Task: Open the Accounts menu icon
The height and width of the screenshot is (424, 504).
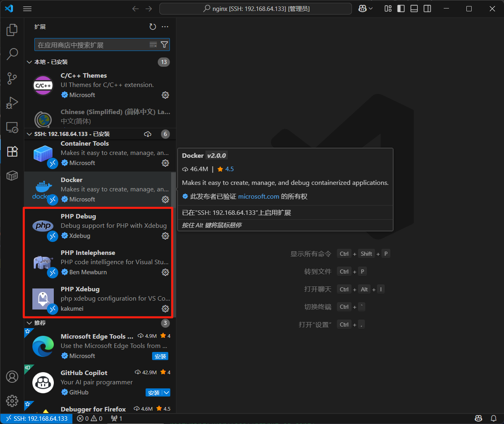Action: pyautogui.click(x=12, y=377)
